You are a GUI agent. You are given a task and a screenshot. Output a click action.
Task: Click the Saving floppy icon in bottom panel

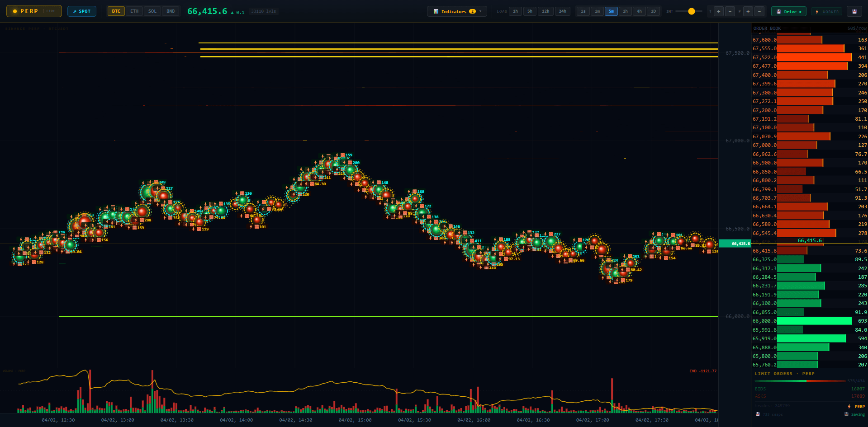(x=847, y=414)
